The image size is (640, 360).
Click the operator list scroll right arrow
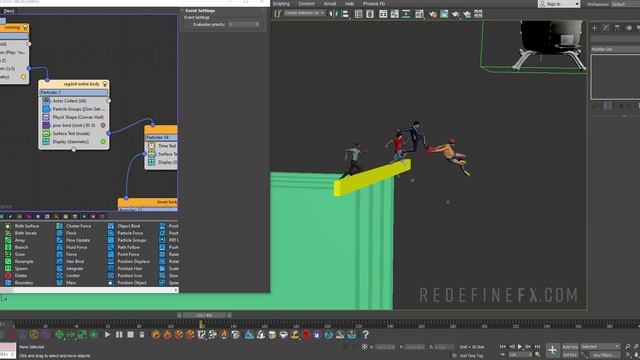(x=176, y=290)
